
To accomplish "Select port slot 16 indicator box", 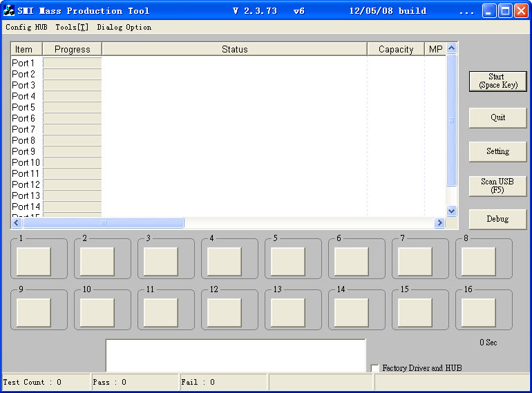I will click(478, 312).
